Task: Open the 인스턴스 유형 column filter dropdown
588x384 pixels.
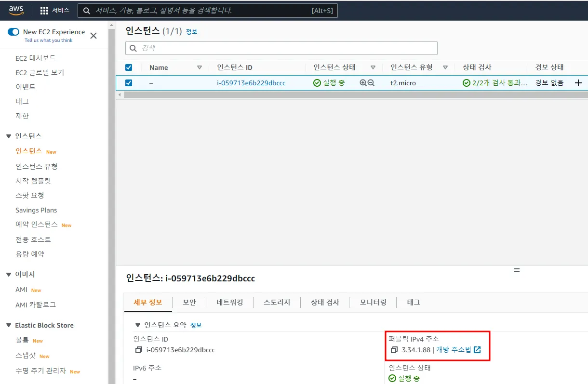Action: pos(445,67)
